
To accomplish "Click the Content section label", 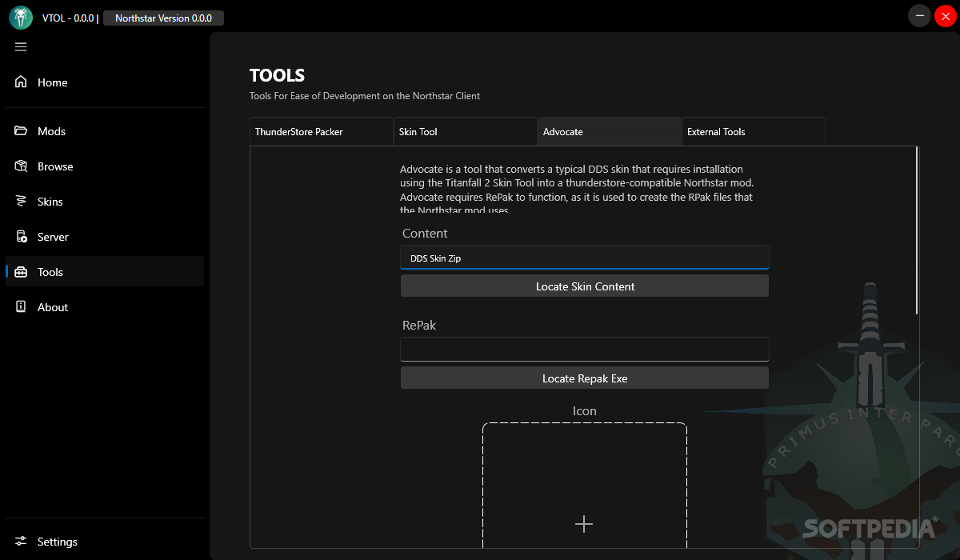I will (x=425, y=234).
